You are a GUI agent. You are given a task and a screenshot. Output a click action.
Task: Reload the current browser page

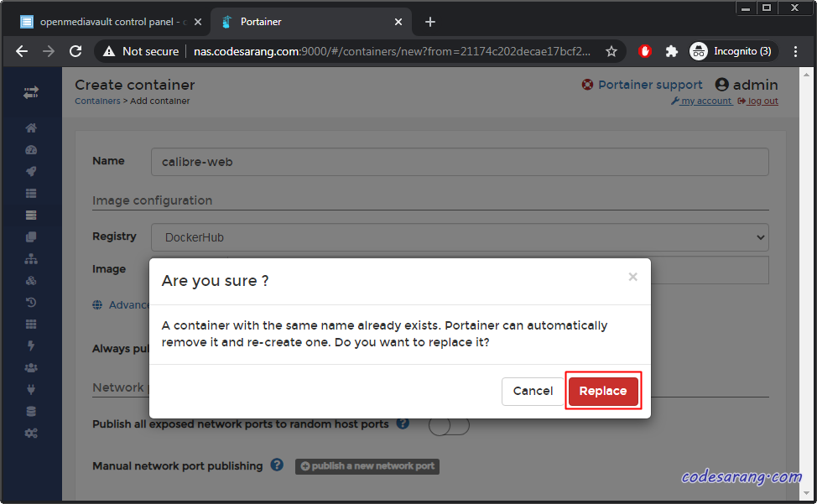coord(75,51)
